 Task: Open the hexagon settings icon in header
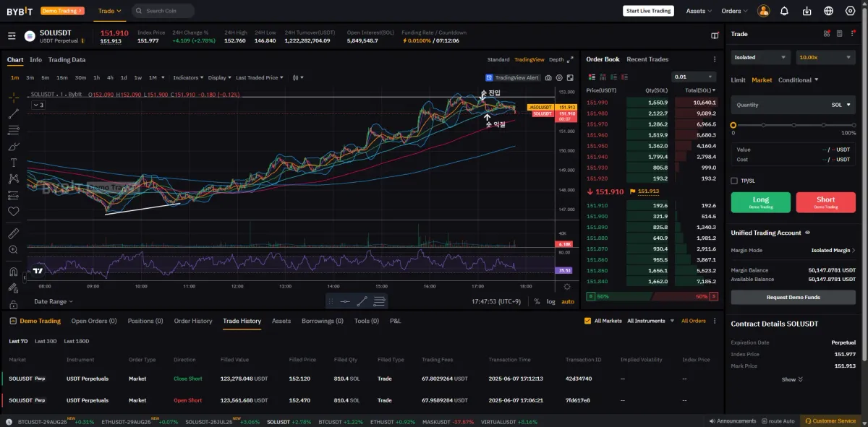[x=851, y=11]
